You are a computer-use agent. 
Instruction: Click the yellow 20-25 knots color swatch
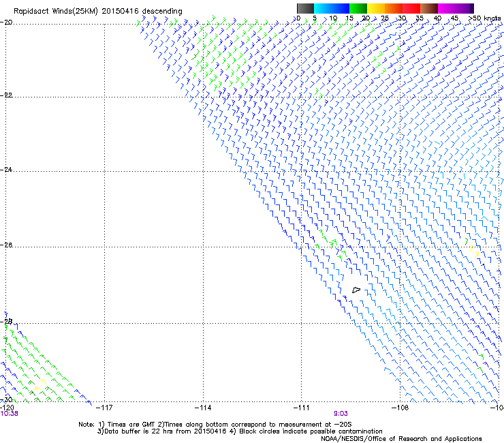(376, 8)
